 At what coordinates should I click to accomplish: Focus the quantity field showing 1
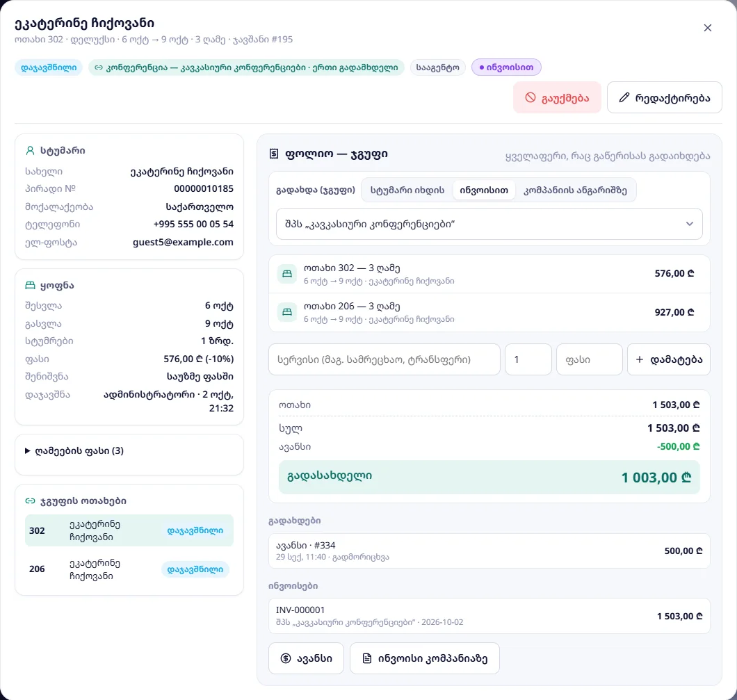pos(528,359)
